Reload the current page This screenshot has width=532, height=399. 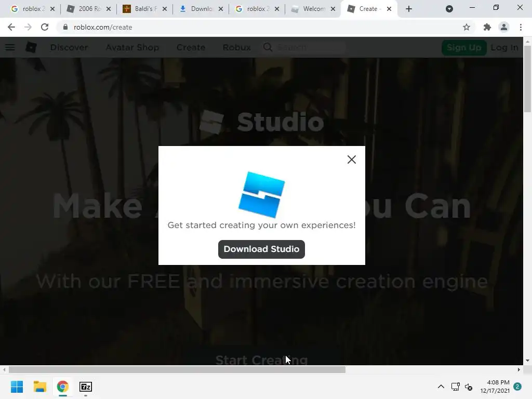[x=45, y=27]
